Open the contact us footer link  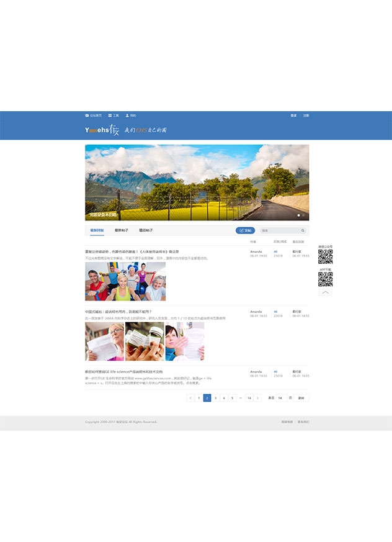(x=303, y=422)
